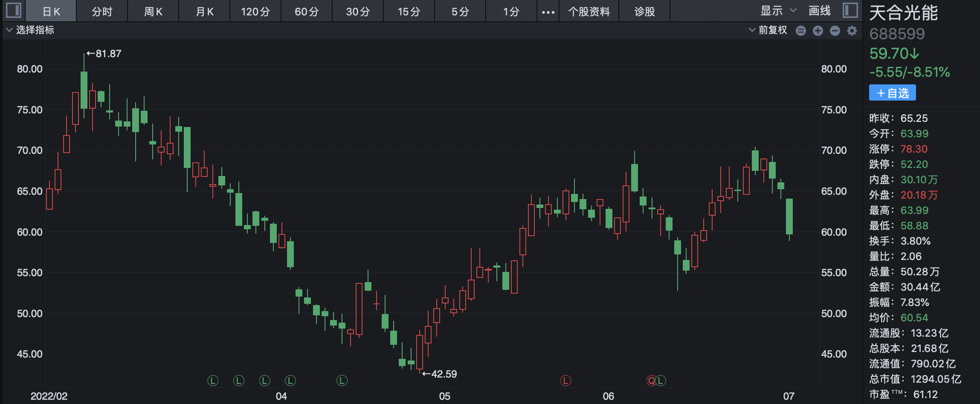Expand the 选择指标 indicator dropdown
This screenshot has height=404, width=980.
point(30,30)
